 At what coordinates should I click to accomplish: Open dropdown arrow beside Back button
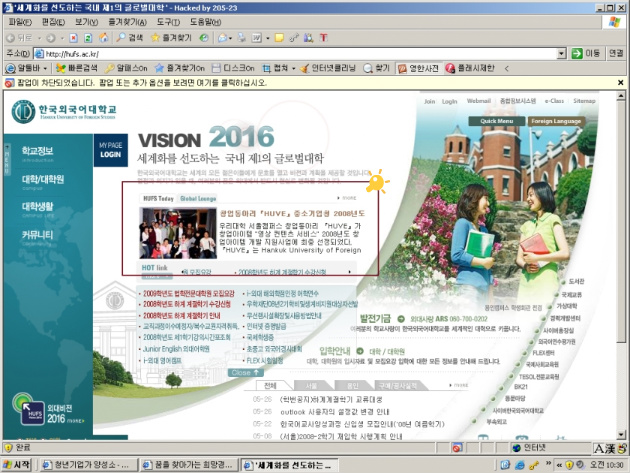[x=39, y=38]
